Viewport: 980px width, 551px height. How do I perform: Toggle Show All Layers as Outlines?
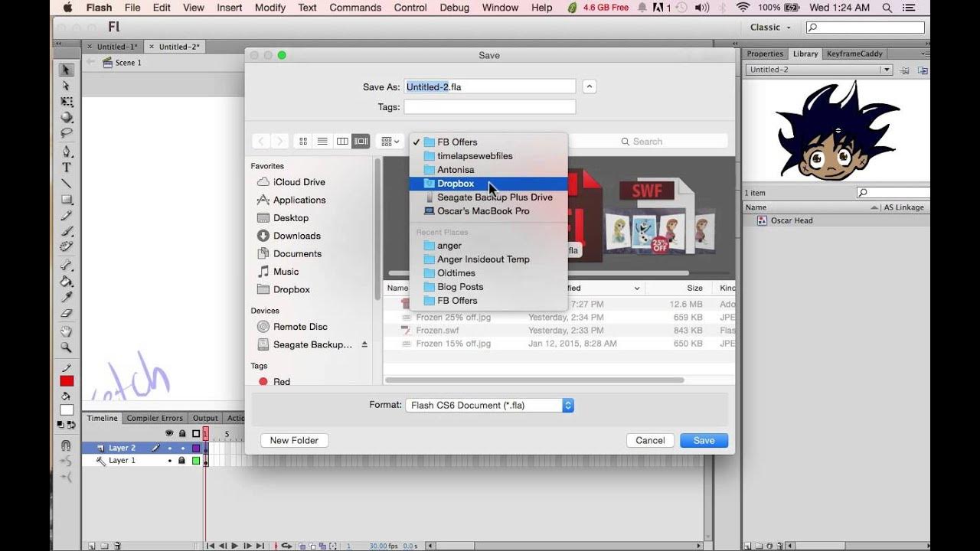(196, 433)
